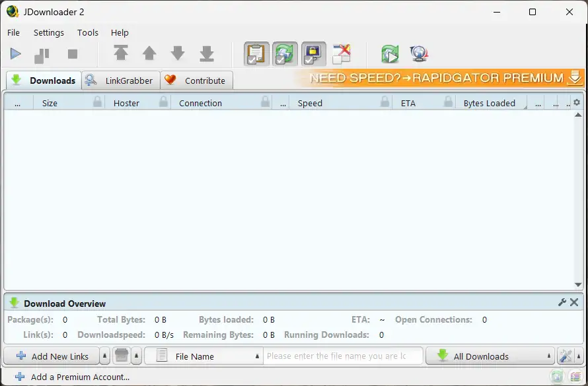Open the File Name search filter dropdown

256,356
